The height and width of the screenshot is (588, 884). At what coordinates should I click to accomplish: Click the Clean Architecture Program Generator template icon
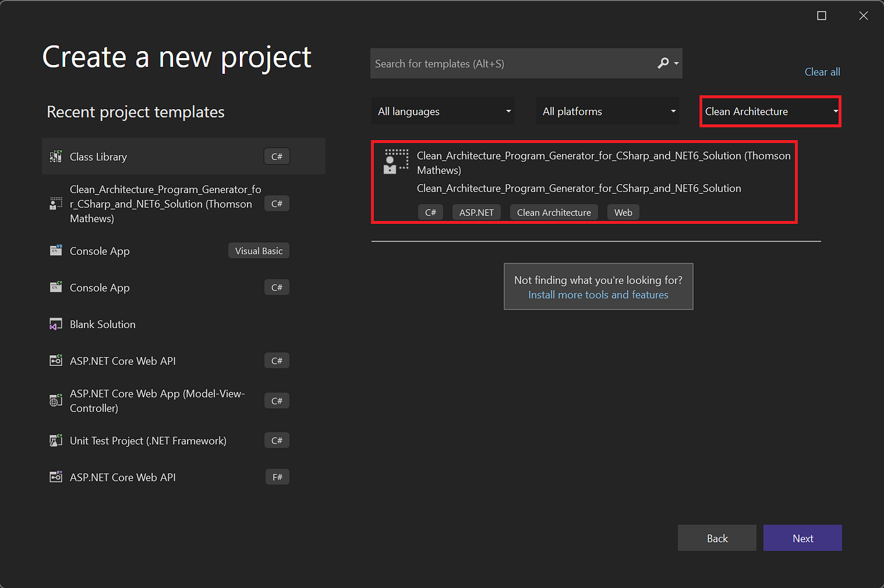tap(395, 162)
